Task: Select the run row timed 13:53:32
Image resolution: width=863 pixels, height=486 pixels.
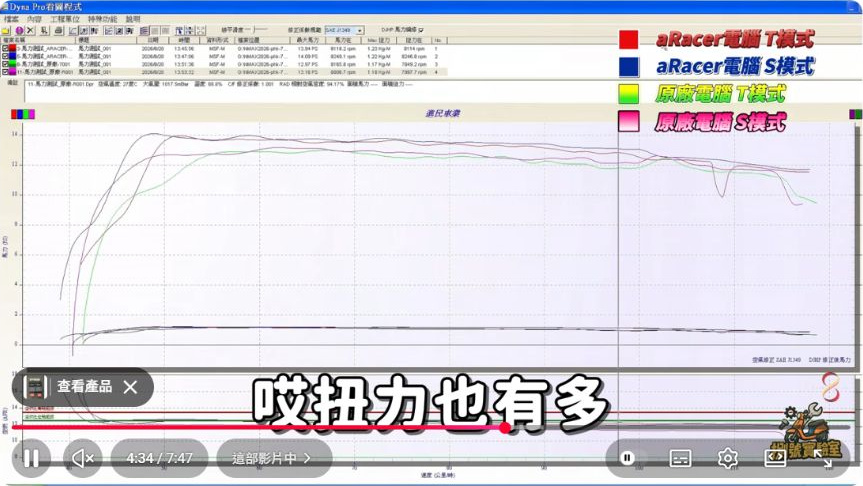Action: [224, 72]
